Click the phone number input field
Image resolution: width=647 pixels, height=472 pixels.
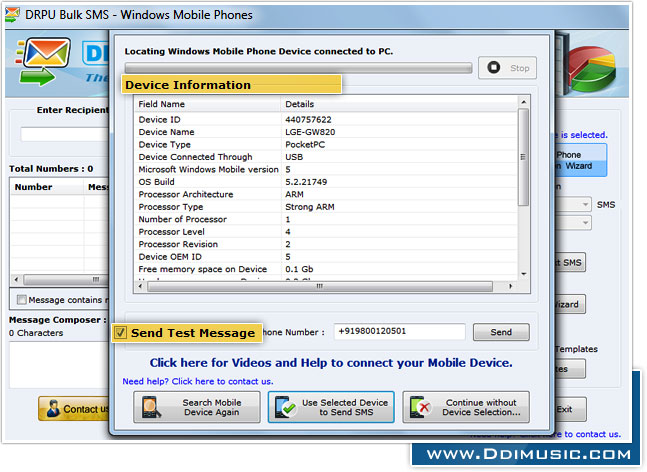[399, 331]
